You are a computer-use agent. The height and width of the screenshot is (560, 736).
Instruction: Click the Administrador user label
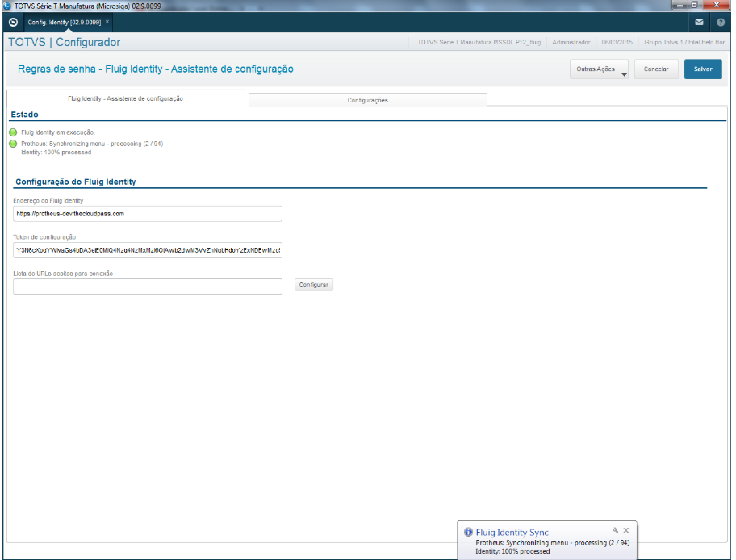[571, 42]
